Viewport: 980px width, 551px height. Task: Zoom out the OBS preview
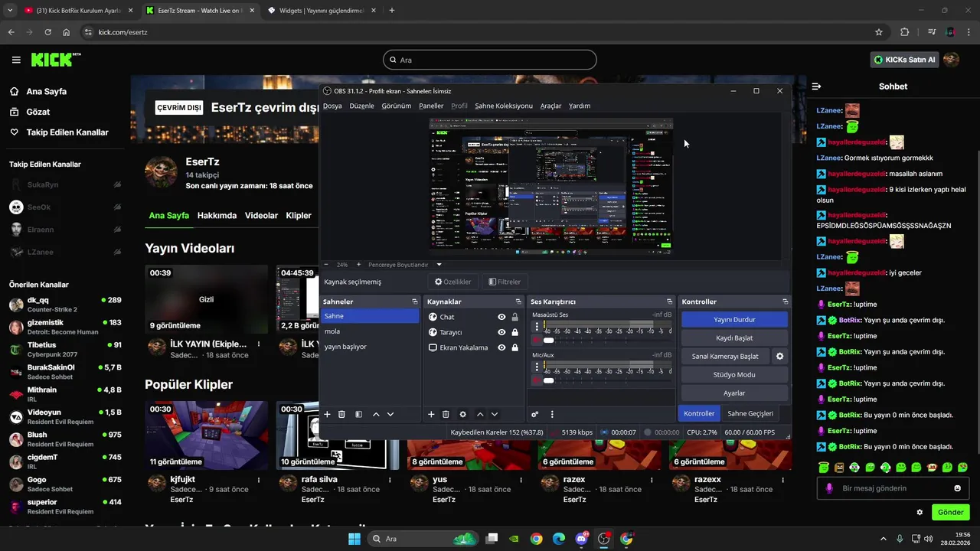(327, 265)
